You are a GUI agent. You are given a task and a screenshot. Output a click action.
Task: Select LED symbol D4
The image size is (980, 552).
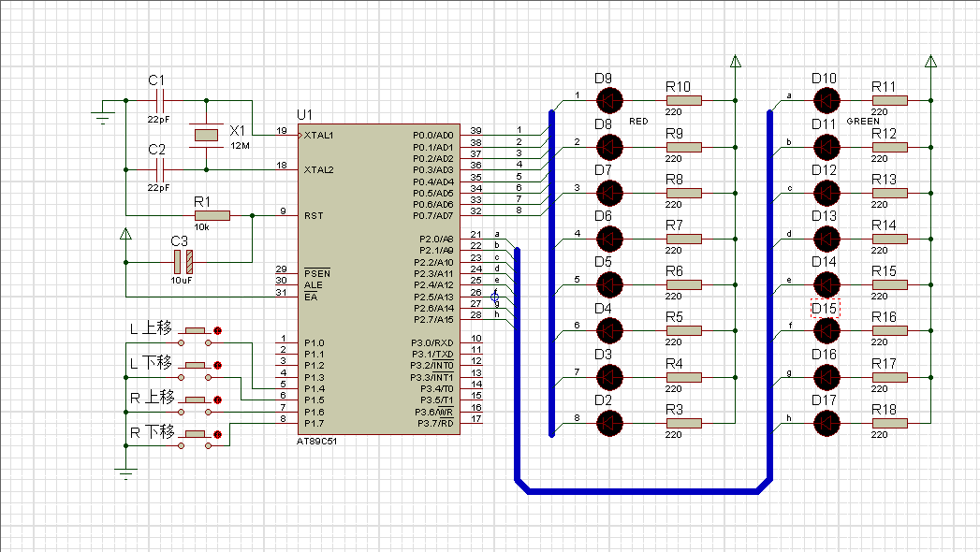click(609, 331)
